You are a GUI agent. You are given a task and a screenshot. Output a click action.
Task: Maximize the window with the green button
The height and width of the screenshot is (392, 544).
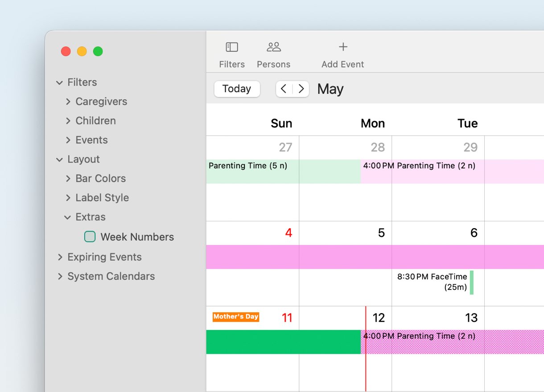click(98, 51)
